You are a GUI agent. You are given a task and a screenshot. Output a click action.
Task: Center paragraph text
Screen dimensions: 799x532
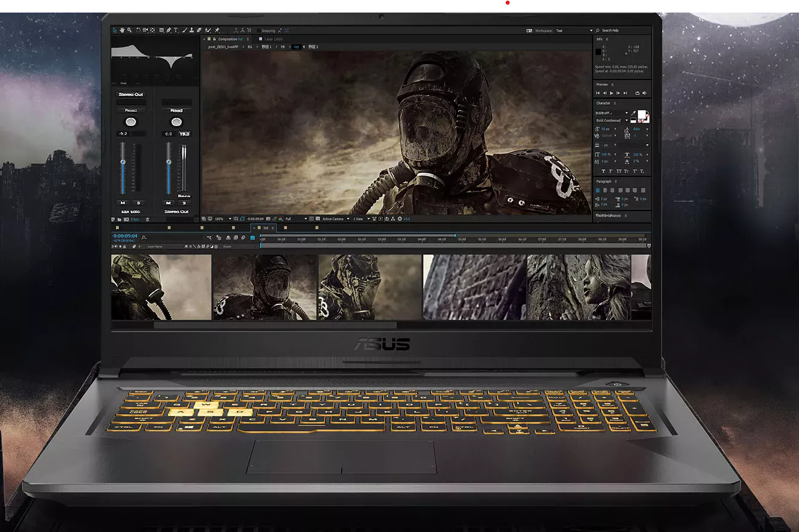pos(605,190)
